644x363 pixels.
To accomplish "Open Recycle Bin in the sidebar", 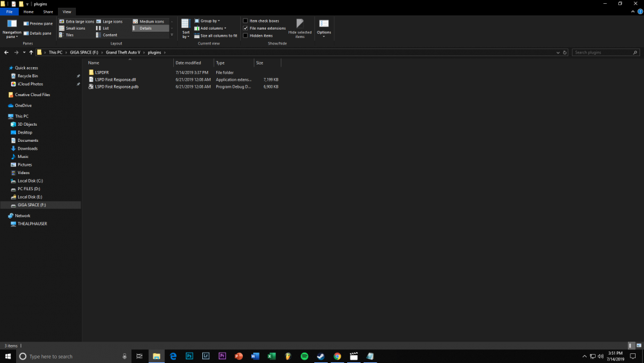I will click(28, 76).
